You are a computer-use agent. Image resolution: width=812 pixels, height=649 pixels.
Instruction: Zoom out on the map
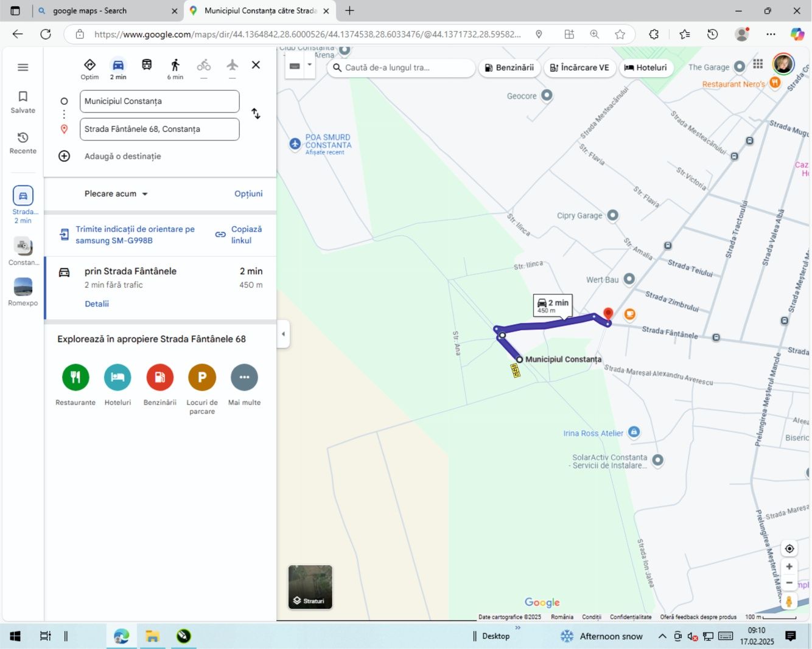tap(789, 583)
